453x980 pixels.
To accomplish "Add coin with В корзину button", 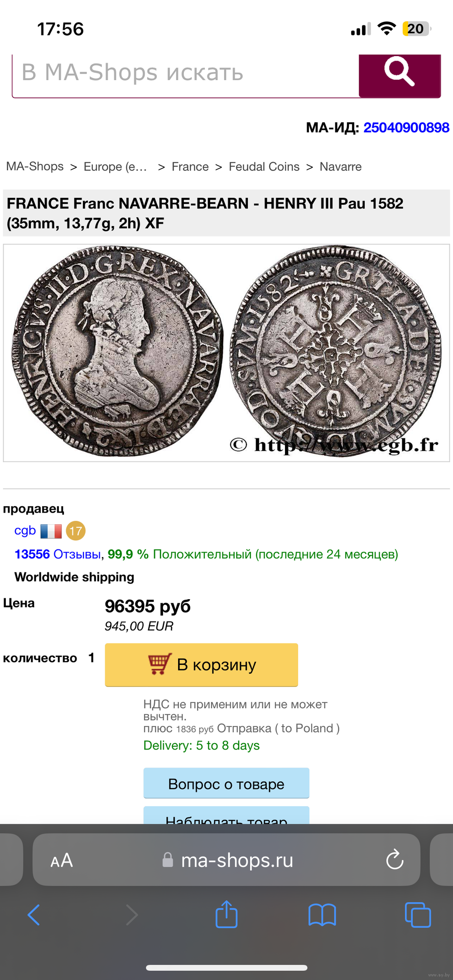I will click(x=202, y=665).
